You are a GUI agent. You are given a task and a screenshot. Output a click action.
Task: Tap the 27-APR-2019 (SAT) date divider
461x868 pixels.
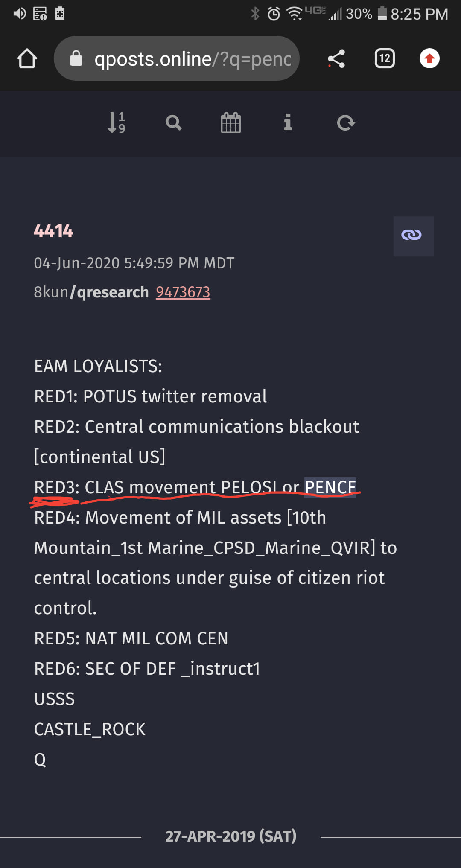(230, 836)
